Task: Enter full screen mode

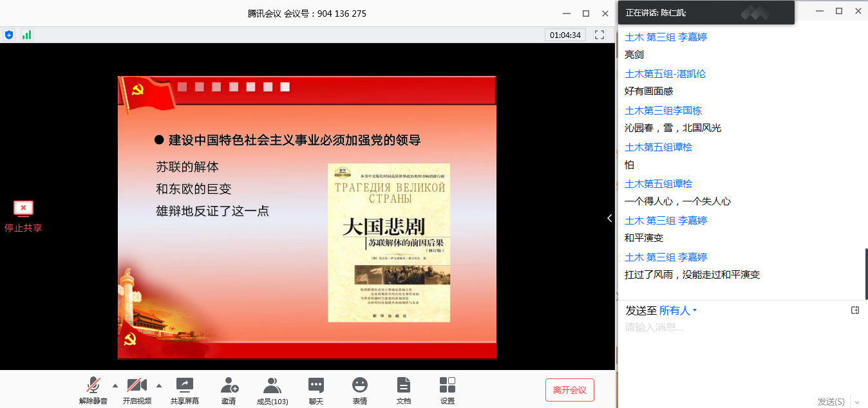Action: coord(599,35)
